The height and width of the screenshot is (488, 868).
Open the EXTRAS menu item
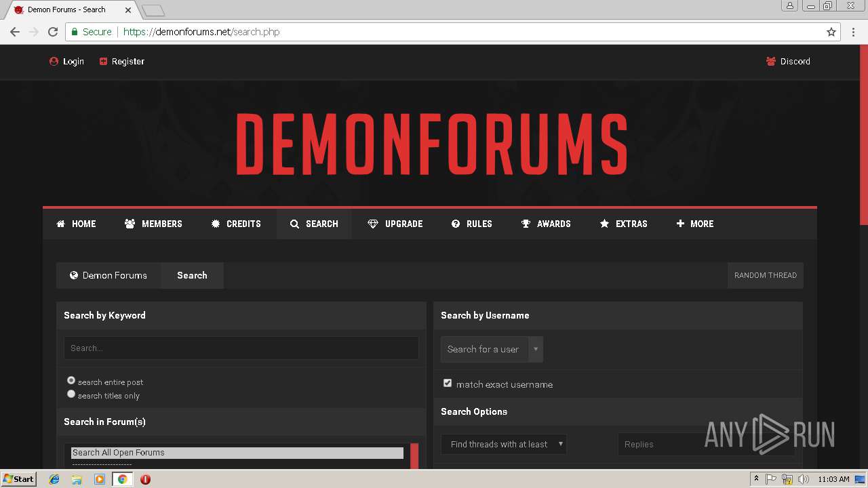click(x=623, y=224)
